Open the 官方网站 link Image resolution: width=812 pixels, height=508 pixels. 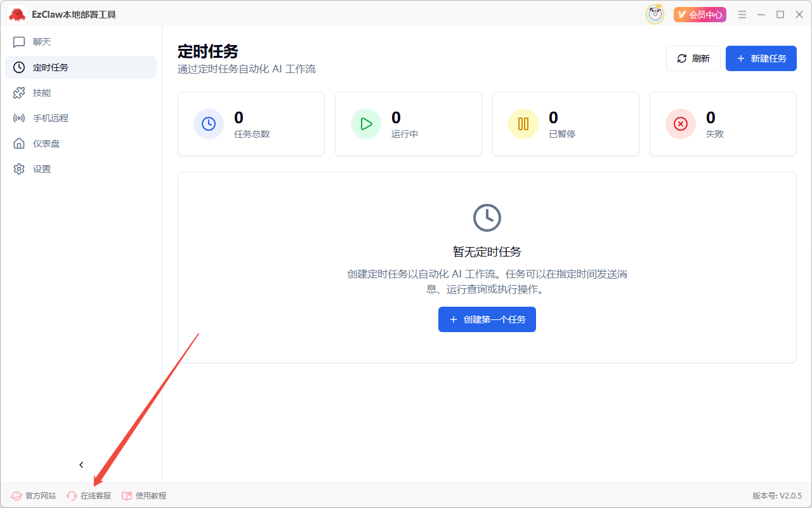point(33,495)
